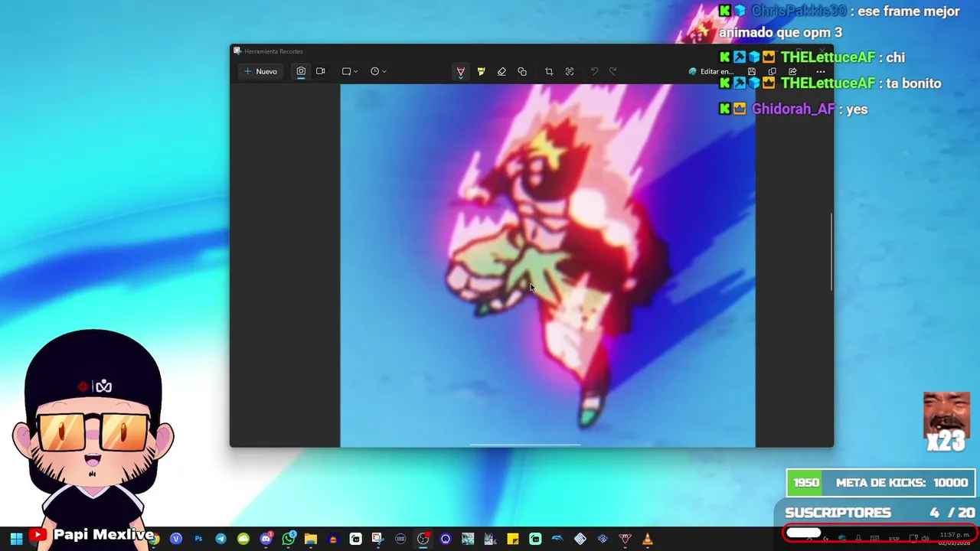
Task: Open the text actions tool
Action: (570, 71)
